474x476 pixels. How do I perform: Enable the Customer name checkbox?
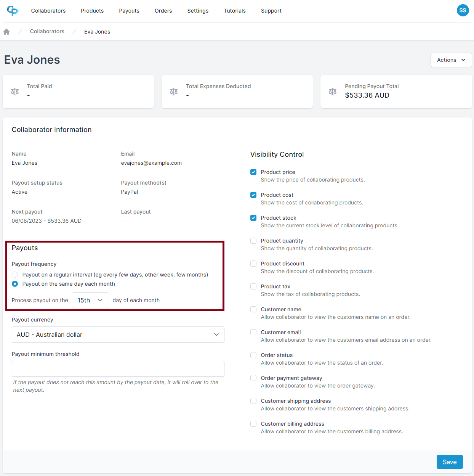coord(253,309)
